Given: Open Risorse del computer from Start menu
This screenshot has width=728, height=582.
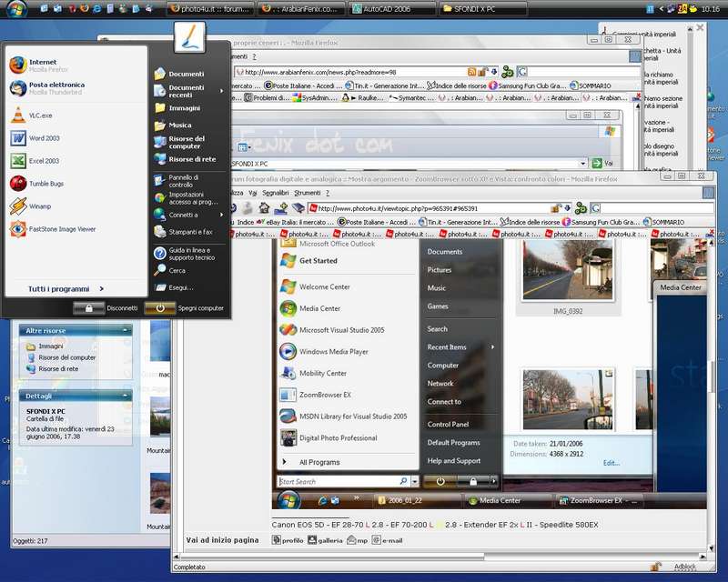Looking at the screenshot, I should (x=179, y=142).
